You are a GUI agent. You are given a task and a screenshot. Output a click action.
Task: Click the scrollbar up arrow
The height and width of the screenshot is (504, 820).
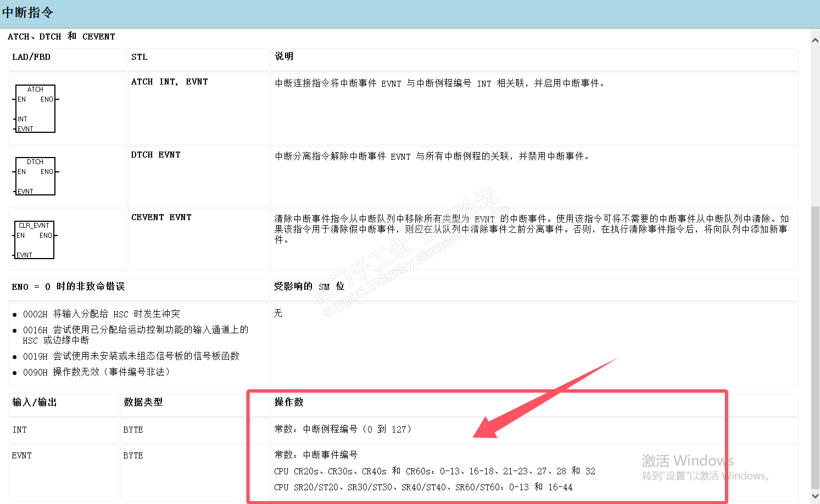point(815,40)
